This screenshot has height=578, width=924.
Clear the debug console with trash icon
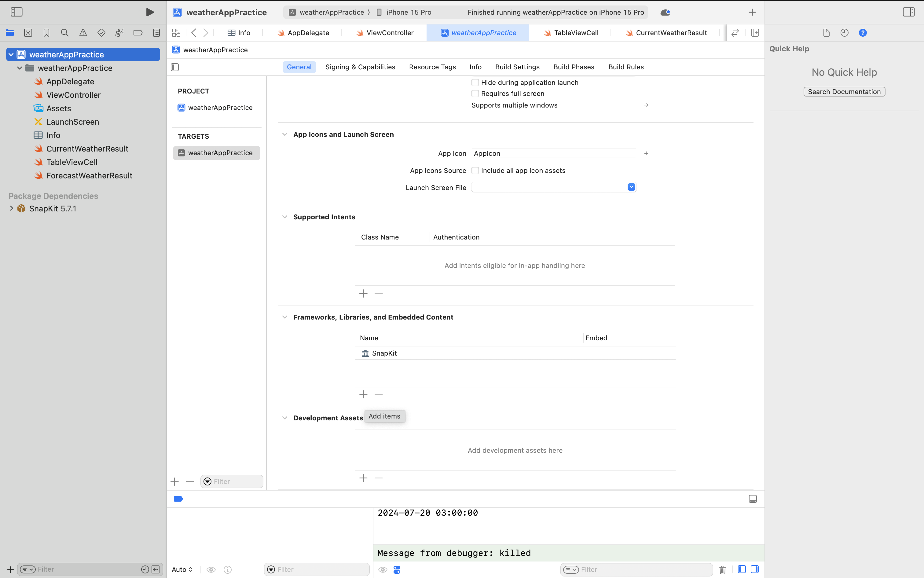tap(723, 569)
